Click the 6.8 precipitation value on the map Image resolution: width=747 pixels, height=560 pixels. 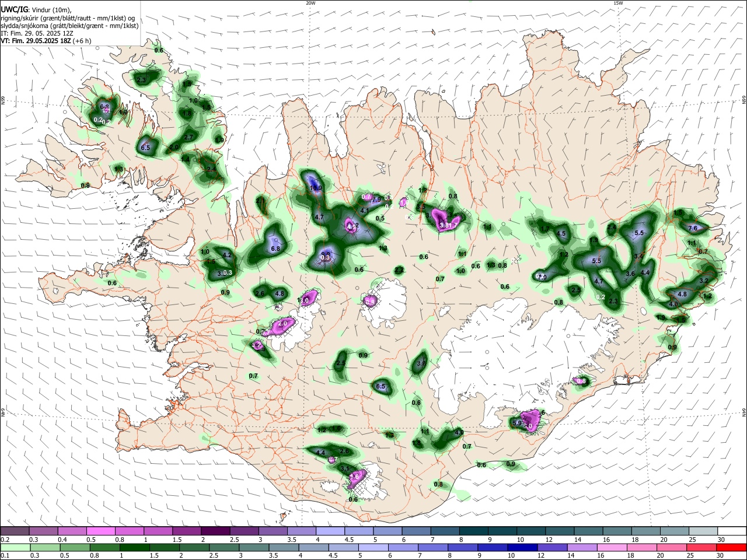(x=275, y=249)
